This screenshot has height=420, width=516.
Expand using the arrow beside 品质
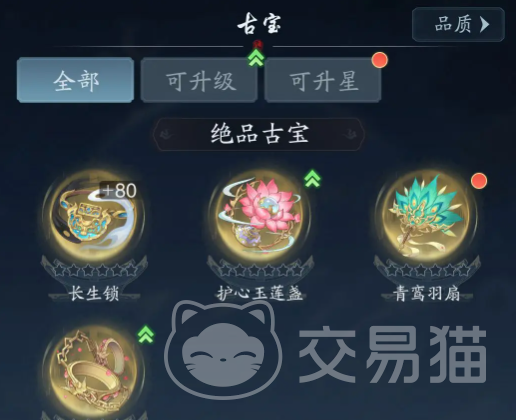click(x=485, y=24)
